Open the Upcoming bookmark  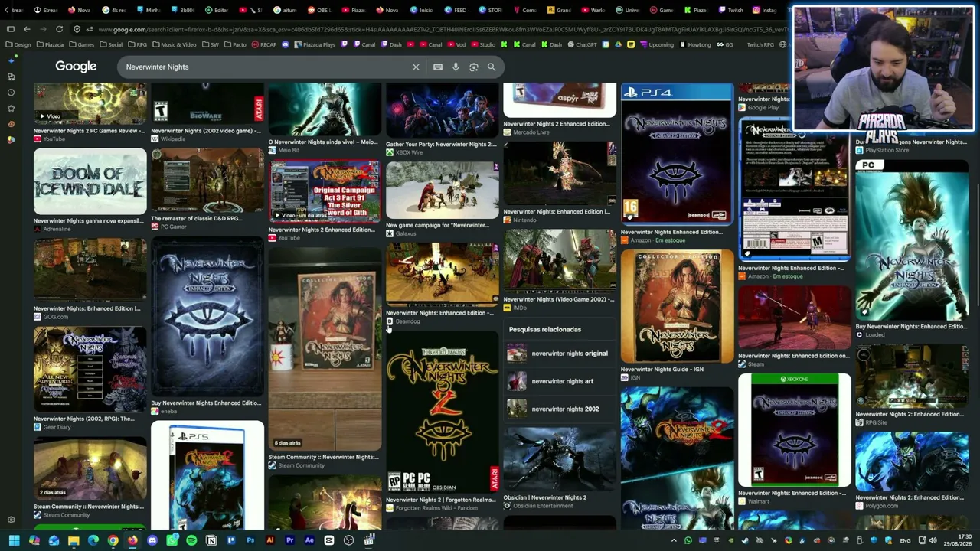(x=656, y=44)
